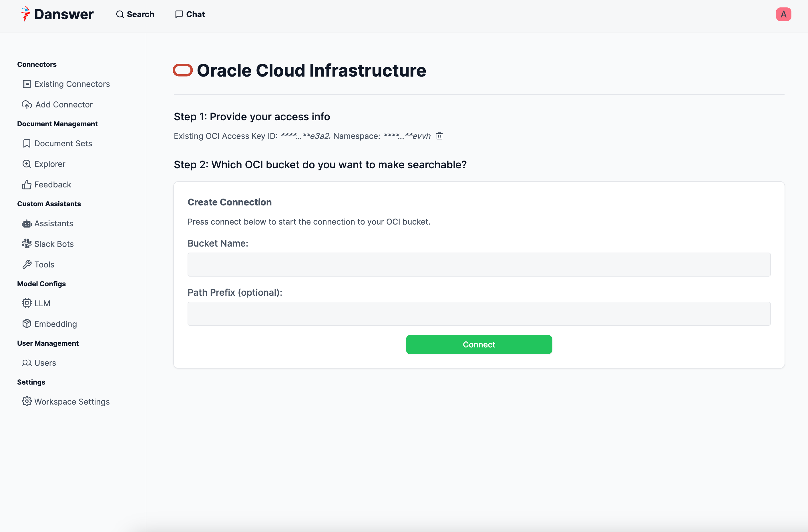Click the 'Oracle Cloud Infrastructure' page title

[311, 71]
